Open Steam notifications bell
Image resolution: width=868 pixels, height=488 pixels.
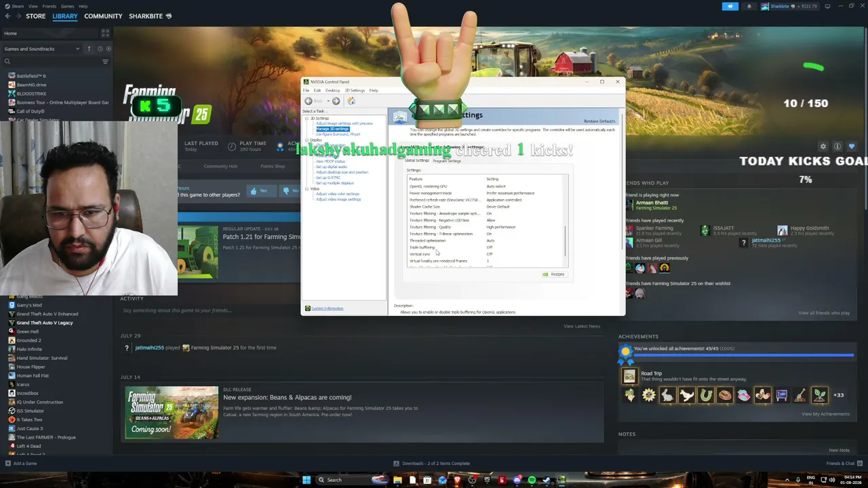click(x=749, y=6)
